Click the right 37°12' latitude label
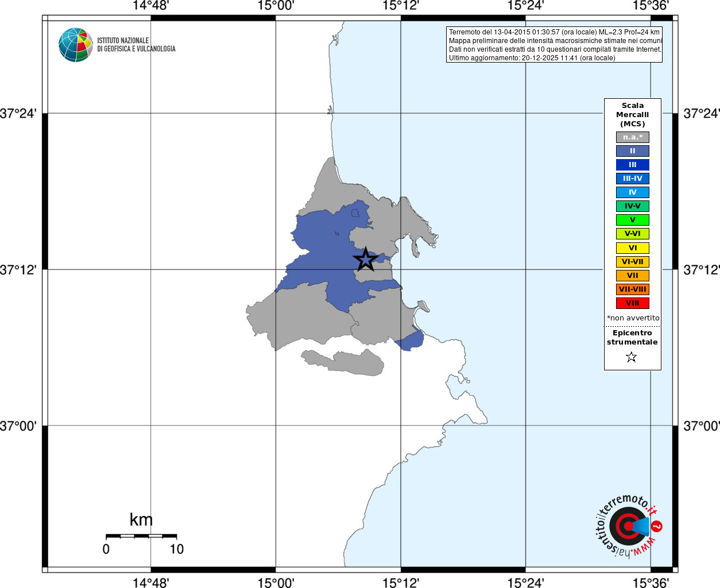 (701, 269)
